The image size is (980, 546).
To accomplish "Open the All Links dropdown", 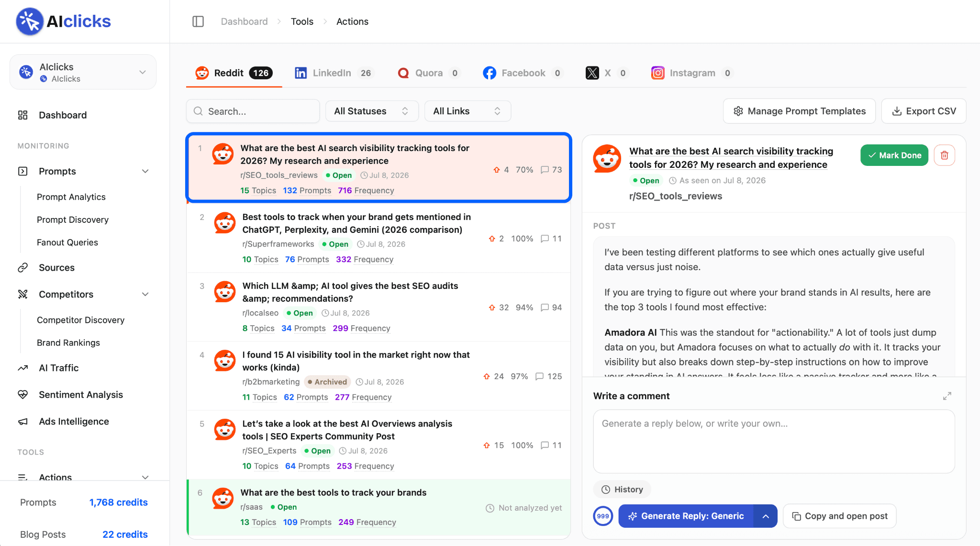I will pyautogui.click(x=468, y=111).
